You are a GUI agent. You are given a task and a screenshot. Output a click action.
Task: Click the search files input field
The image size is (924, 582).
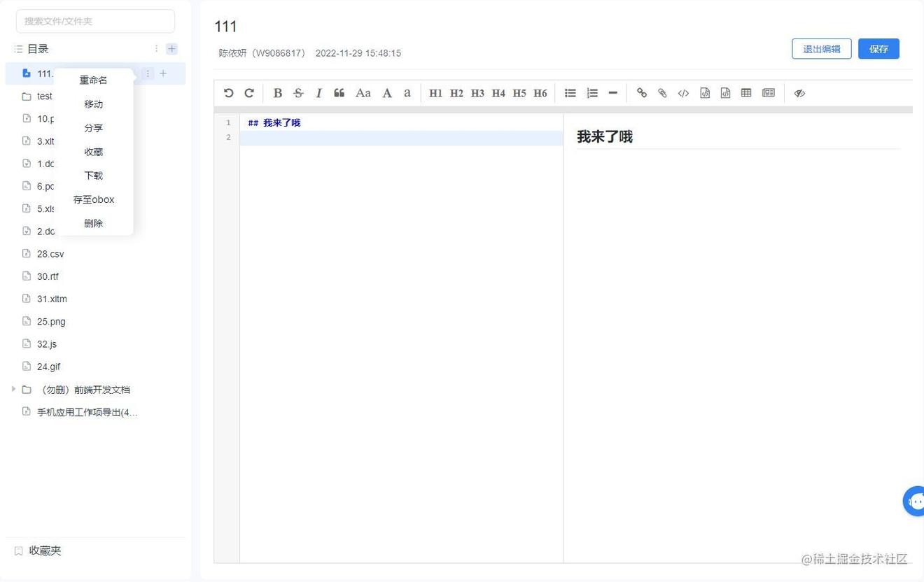tap(95, 21)
